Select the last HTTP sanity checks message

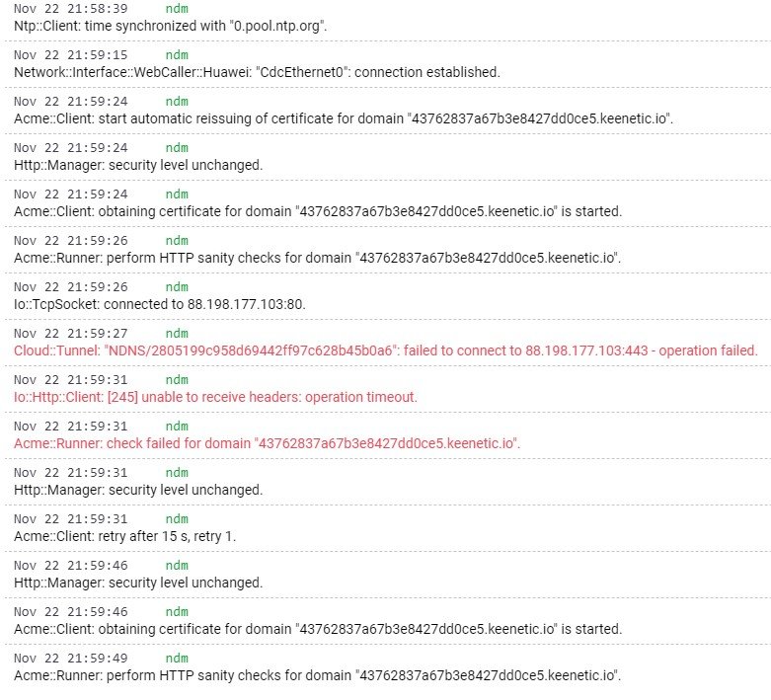(317, 675)
